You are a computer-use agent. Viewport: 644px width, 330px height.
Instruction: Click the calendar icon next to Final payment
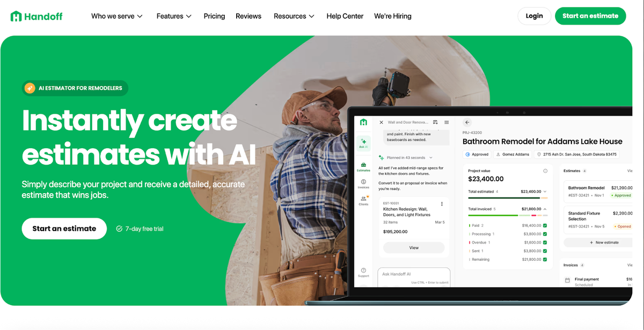pos(568,280)
